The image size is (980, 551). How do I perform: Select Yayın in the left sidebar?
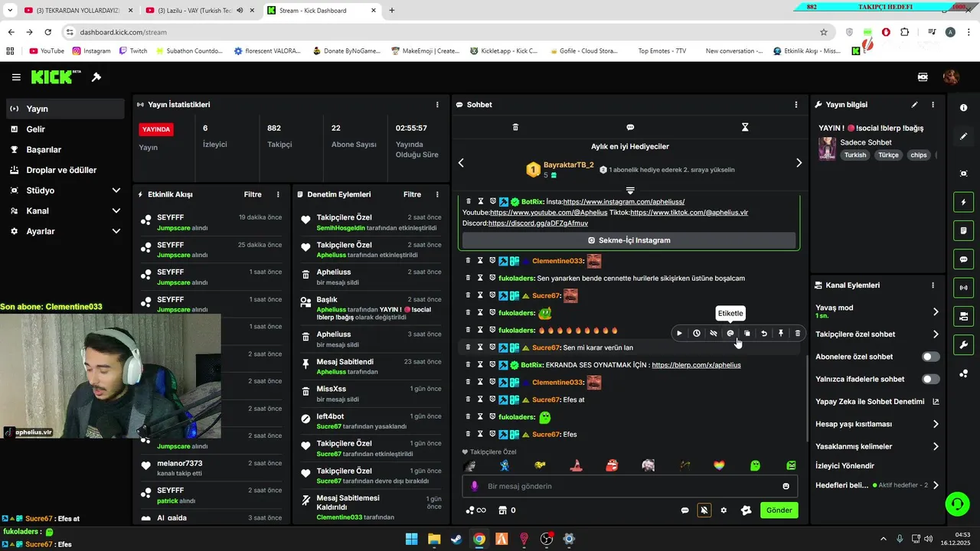pyautogui.click(x=65, y=109)
